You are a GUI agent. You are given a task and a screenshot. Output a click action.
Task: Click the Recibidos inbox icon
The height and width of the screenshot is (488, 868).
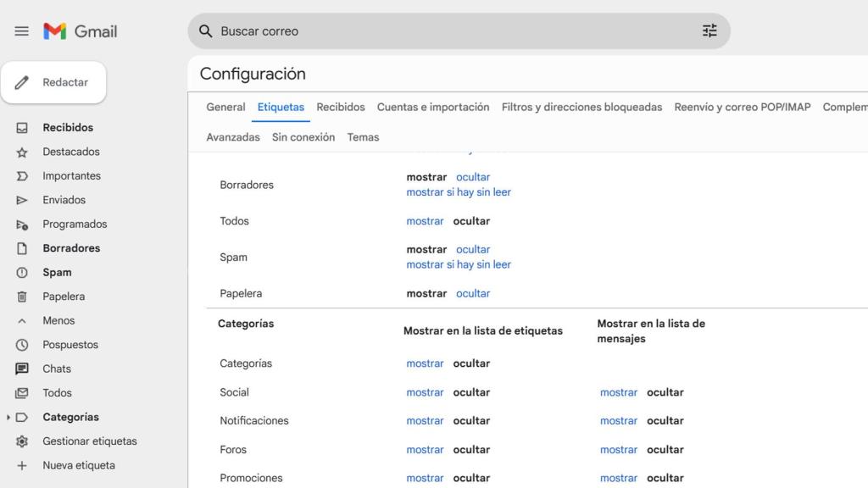pyautogui.click(x=21, y=128)
